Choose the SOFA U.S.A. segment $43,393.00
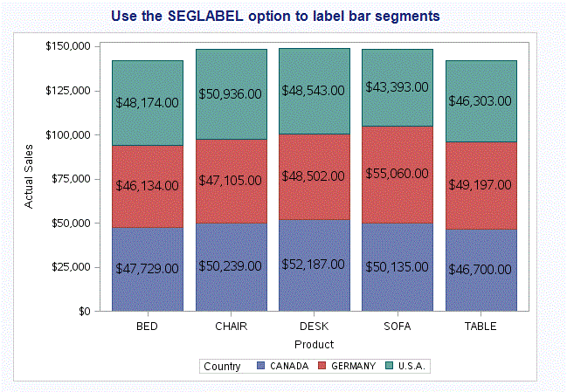The height and width of the screenshot is (392, 567). [397, 87]
